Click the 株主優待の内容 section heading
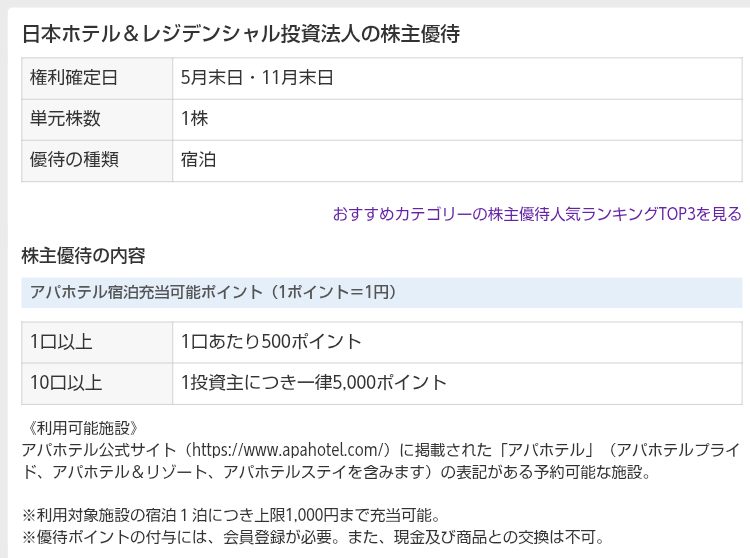The width and height of the screenshot is (750, 558). coord(83,256)
